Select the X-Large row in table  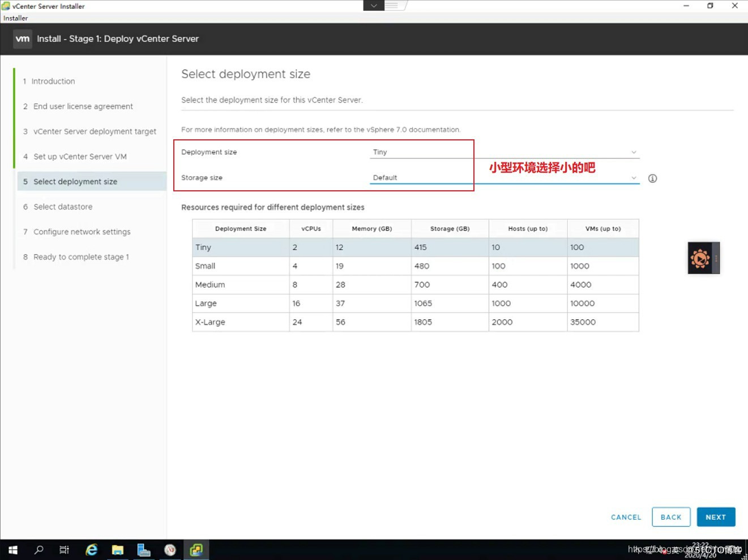pyautogui.click(x=416, y=322)
